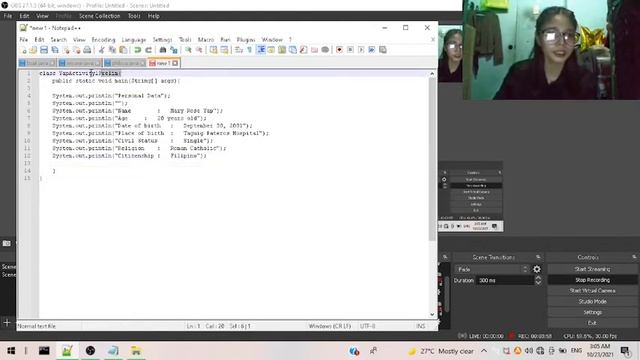The width and height of the screenshot is (640, 360).
Task: Click the Save All toolbar icon
Action: pyautogui.click(x=55, y=50)
